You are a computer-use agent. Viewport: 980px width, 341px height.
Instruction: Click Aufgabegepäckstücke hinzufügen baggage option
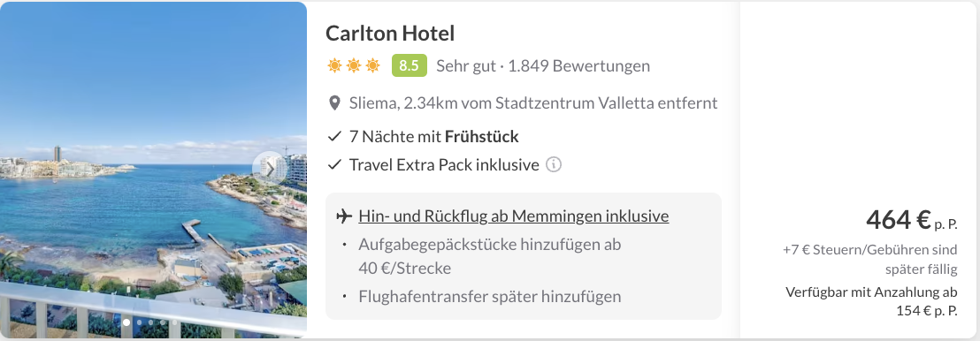coord(490,256)
